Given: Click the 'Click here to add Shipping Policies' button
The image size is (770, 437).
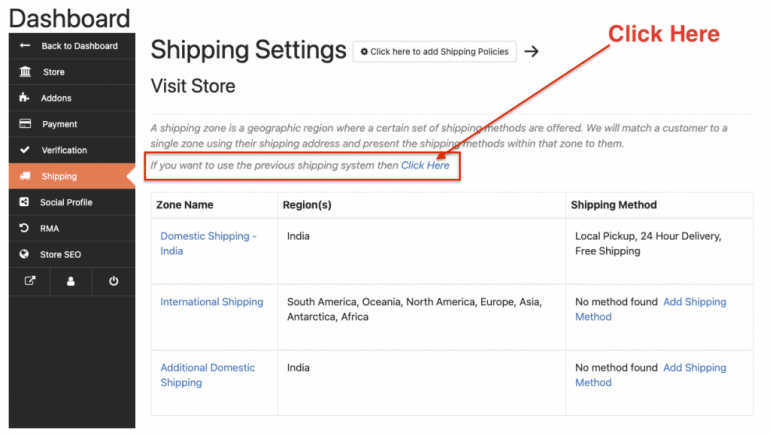Looking at the screenshot, I should coord(435,52).
